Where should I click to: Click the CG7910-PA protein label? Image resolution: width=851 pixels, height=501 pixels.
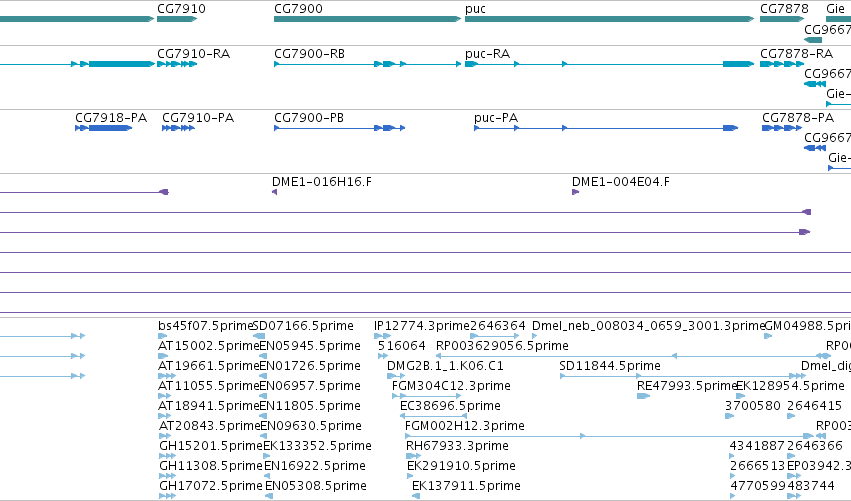pyautogui.click(x=198, y=118)
